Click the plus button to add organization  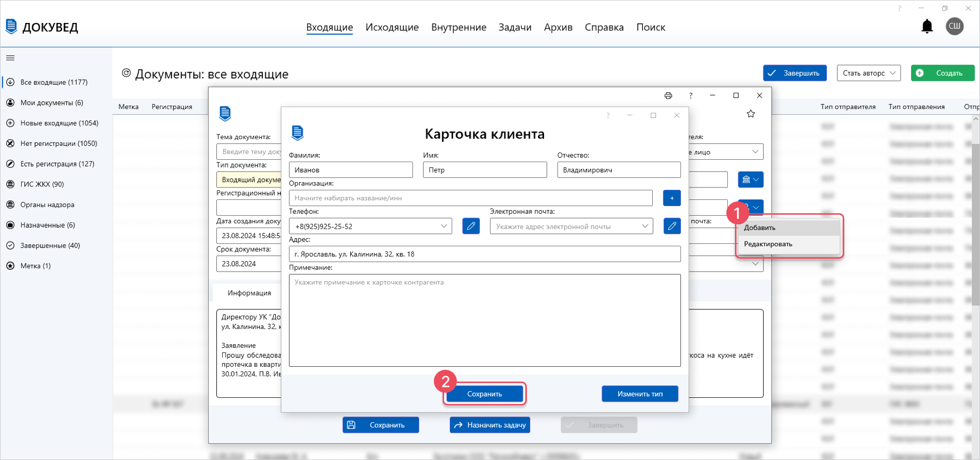672,198
